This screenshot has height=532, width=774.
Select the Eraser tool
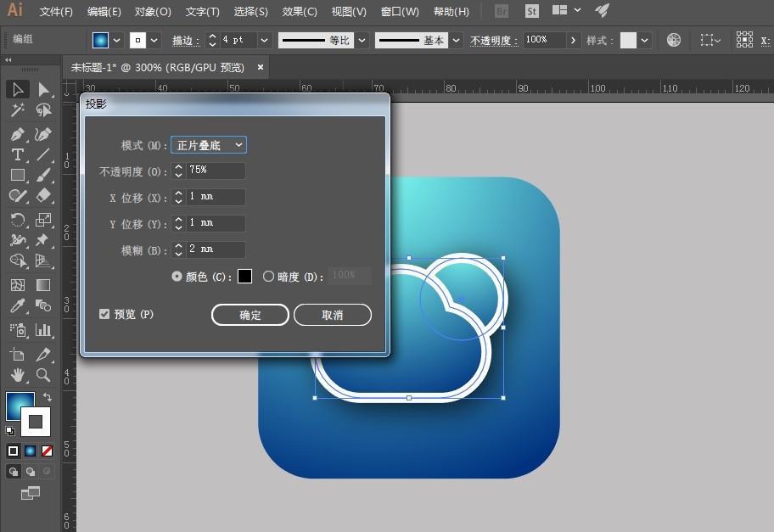click(x=43, y=196)
